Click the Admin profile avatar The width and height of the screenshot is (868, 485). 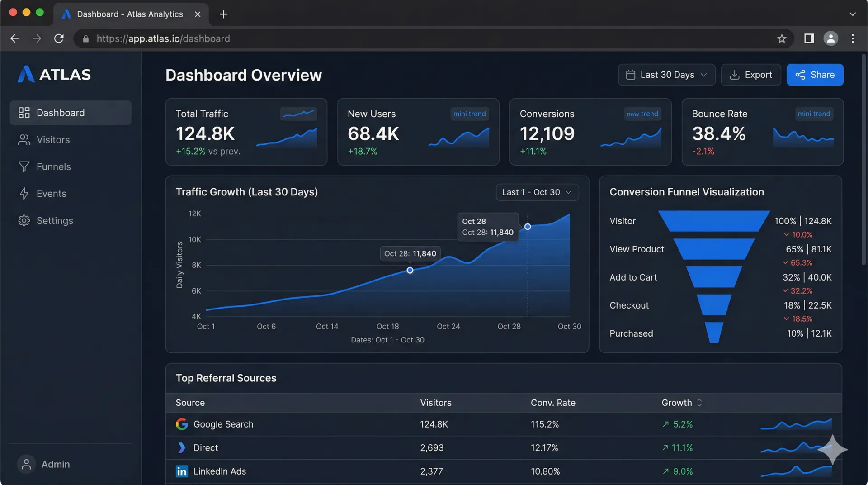pos(26,464)
